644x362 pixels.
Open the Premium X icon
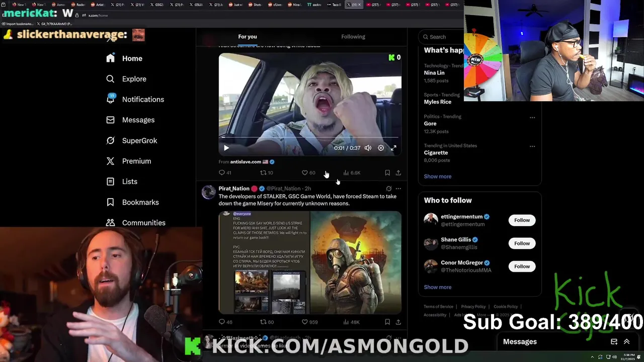coord(110,161)
